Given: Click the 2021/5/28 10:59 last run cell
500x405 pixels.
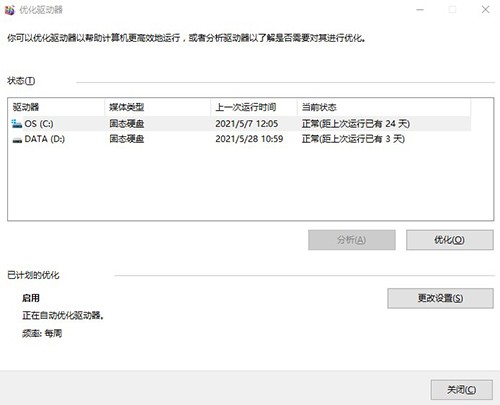Looking at the screenshot, I should click(249, 139).
